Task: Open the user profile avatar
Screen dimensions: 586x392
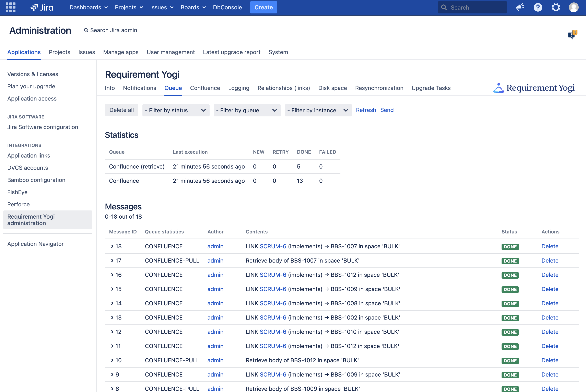Action: tap(574, 8)
